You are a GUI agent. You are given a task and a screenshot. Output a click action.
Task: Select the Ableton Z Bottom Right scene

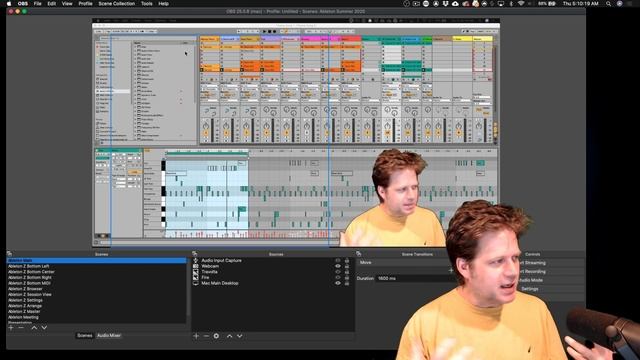(x=97, y=278)
